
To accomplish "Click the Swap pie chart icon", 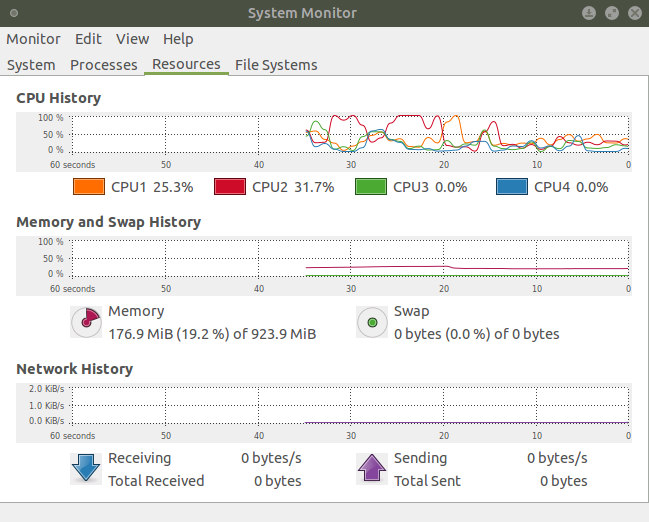I will [x=372, y=322].
